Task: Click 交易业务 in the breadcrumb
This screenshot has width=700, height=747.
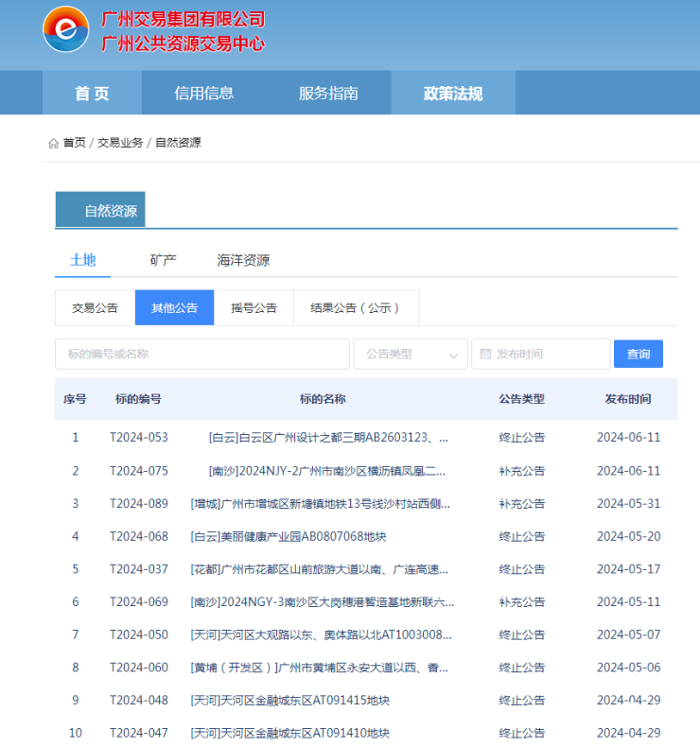Action: coord(120,143)
